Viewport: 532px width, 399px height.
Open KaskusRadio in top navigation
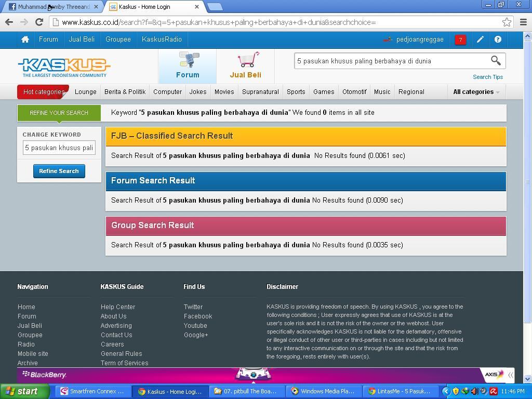pyautogui.click(x=162, y=39)
